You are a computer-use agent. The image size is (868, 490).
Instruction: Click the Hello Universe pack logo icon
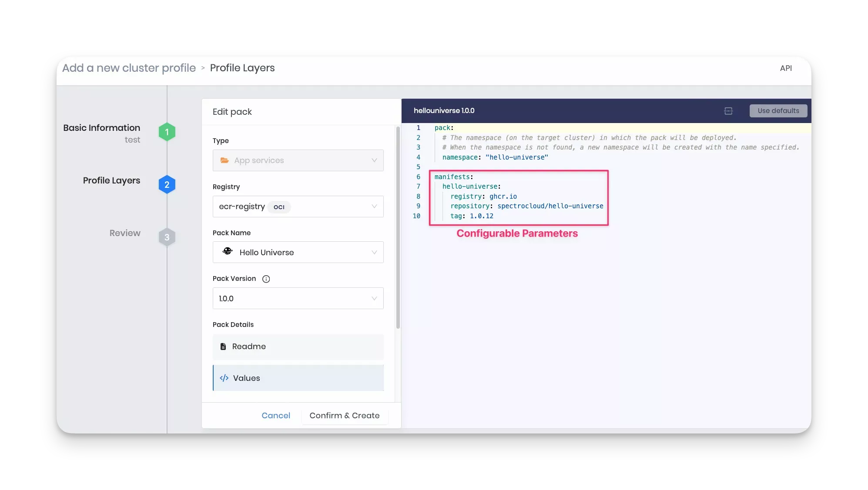(227, 251)
